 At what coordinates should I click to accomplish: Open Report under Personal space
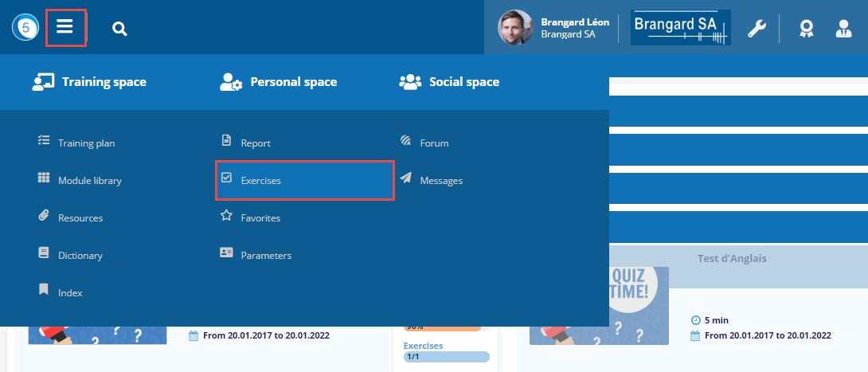[x=256, y=143]
